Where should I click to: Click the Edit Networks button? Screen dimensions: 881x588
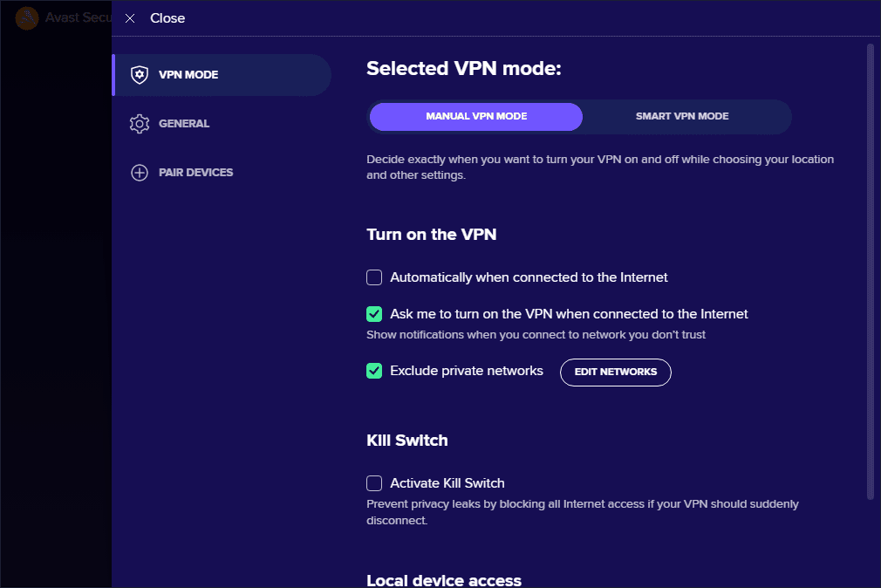pos(615,372)
